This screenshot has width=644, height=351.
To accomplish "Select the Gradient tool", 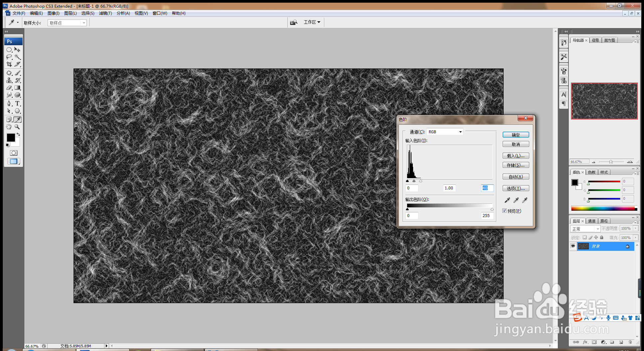I will click(18, 88).
